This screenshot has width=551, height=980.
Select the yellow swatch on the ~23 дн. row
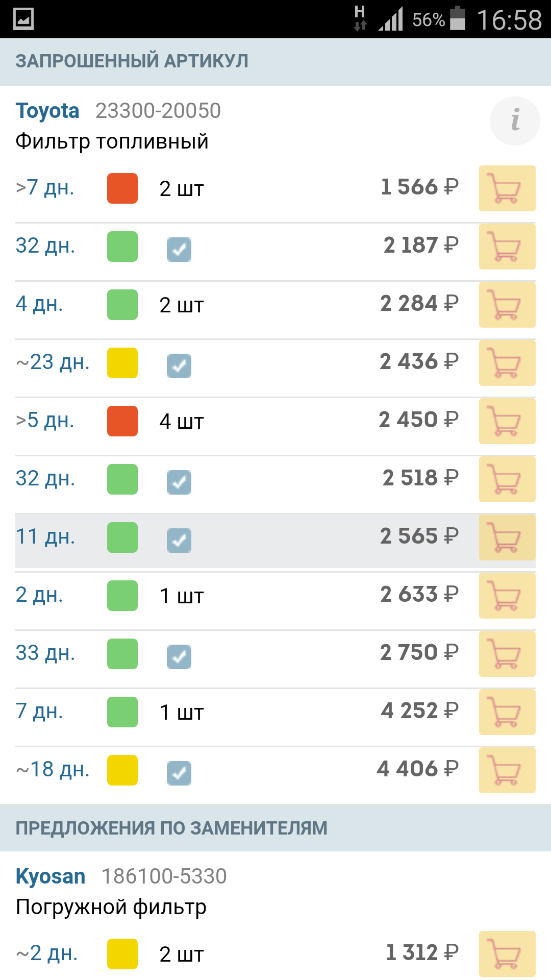point(122,363)
